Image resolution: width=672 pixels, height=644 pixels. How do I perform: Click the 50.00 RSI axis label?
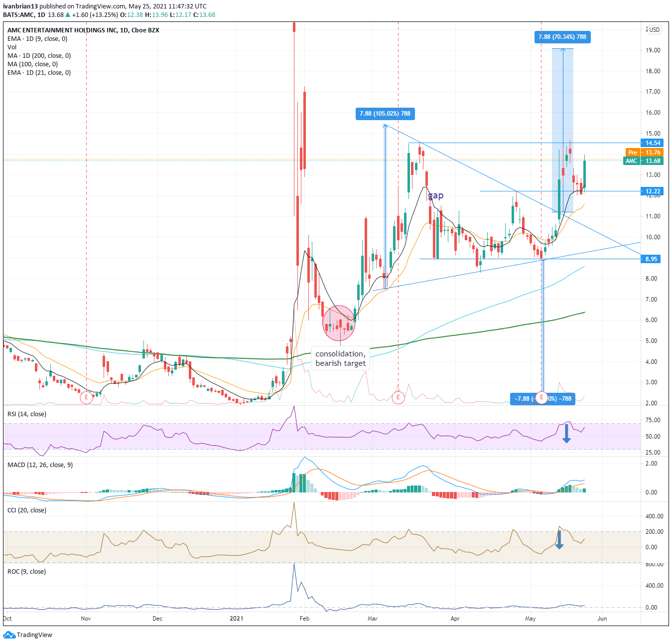pos(653,437)
